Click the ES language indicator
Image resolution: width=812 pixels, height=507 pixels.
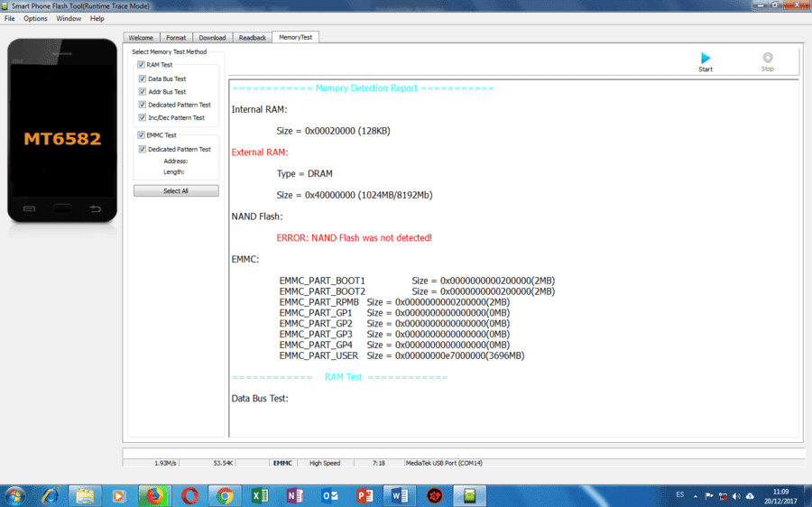click(680, 494)
